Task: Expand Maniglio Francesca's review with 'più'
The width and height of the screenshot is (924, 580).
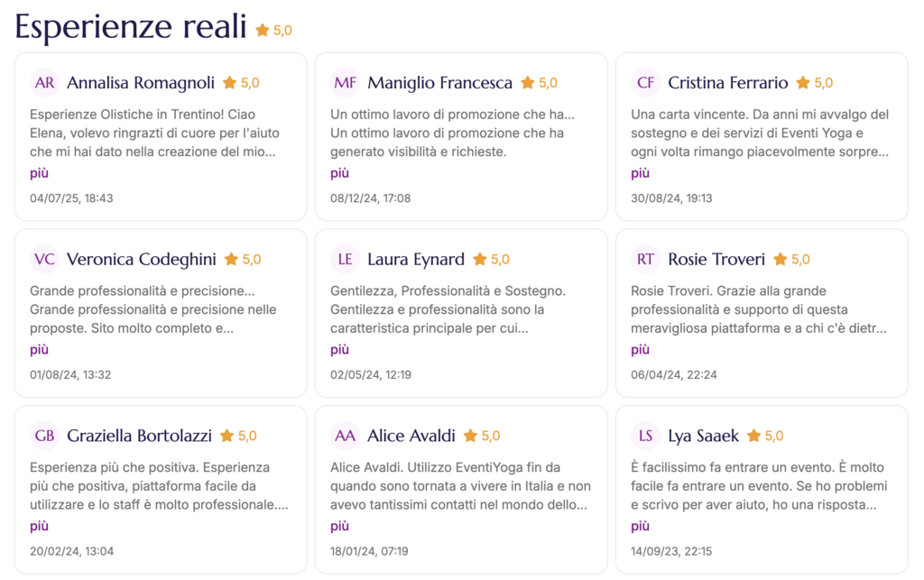Action: point(339,173)
